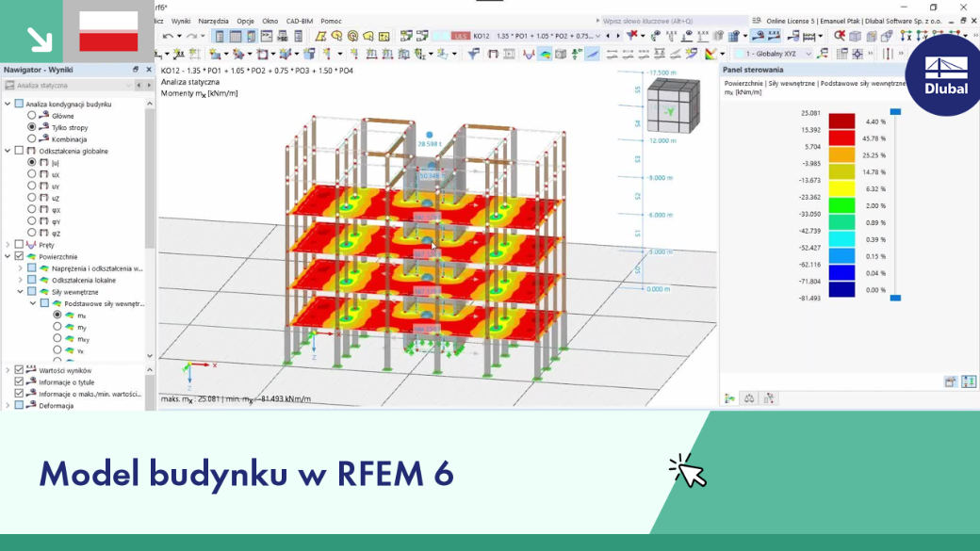
Task: Click the keyword search field
Action: (x=674, y=21)
